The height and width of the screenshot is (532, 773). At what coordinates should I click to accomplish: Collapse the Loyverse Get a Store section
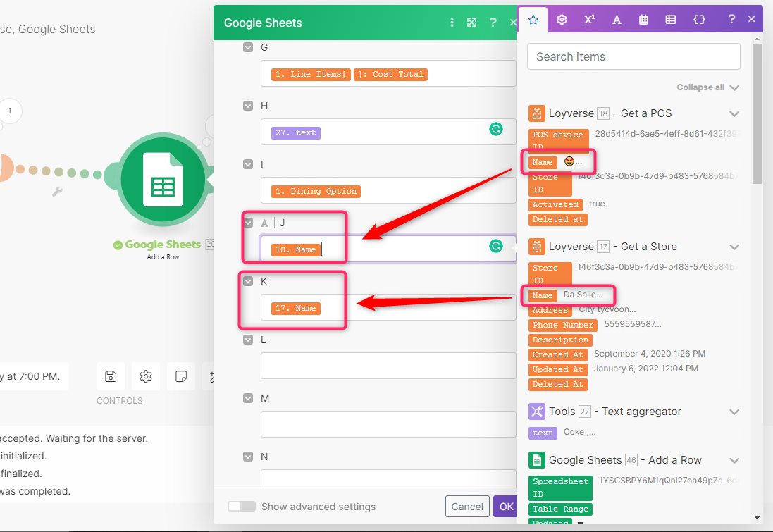point(734,247)
